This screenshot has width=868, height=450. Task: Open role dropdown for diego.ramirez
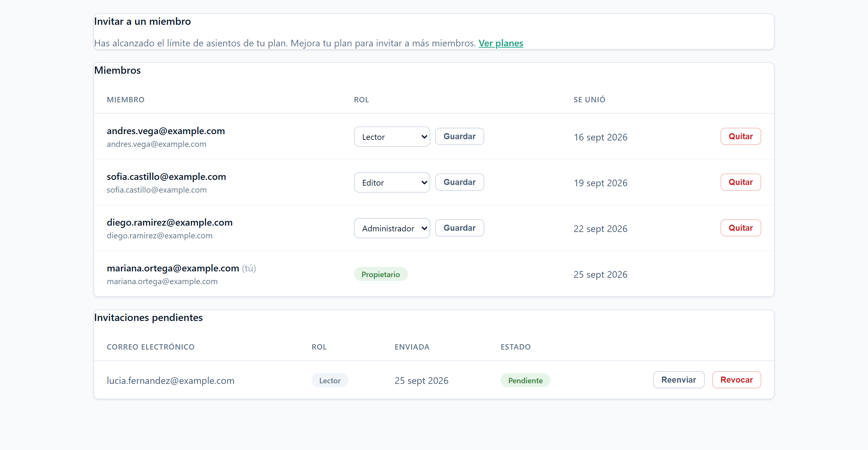point(392,228)
